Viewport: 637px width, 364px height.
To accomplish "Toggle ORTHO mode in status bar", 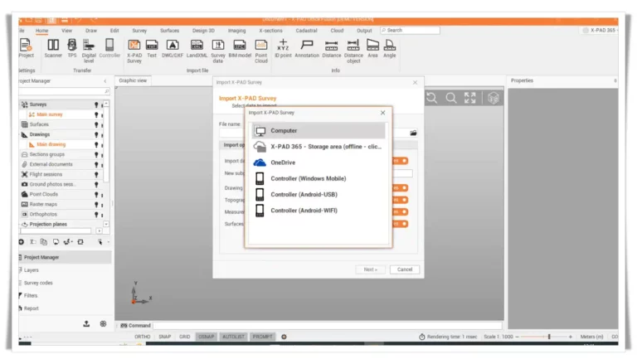I will point(142,337).
